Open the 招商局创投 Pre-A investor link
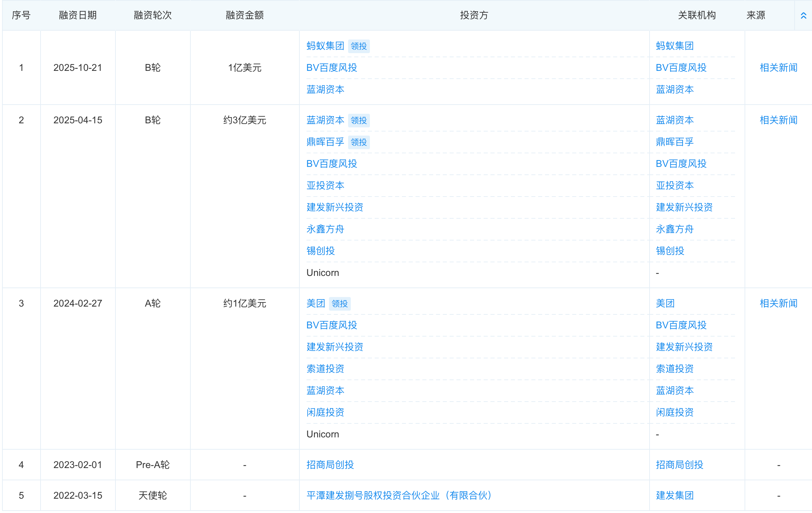The image size is (812, 513). (329, 465)
